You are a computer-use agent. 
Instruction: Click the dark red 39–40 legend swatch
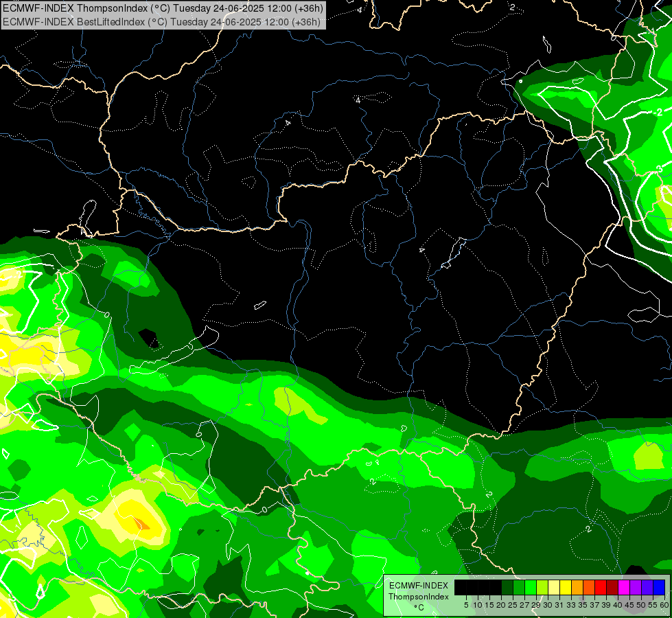pyautogui.click(x=612, y=587)
